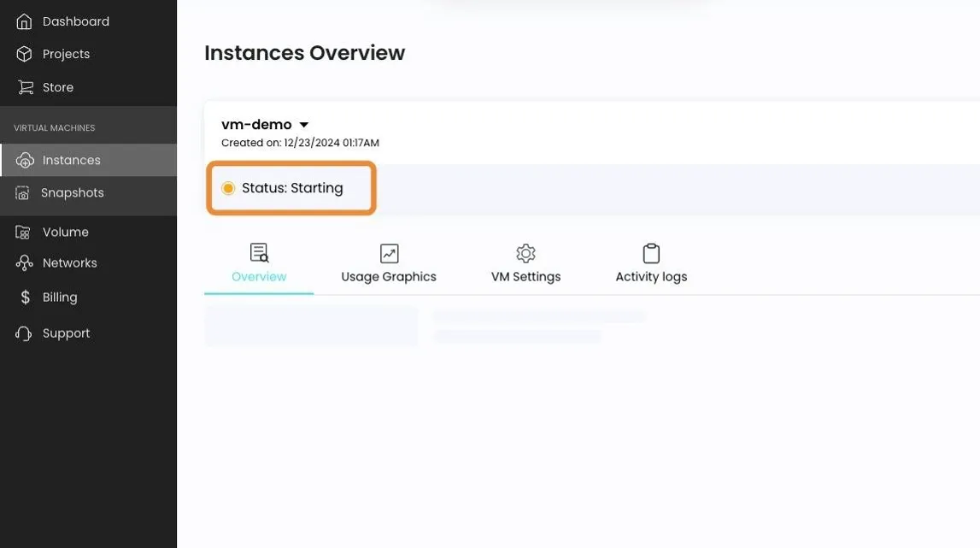Click the Billing dollar icon
The image size is (980, 548).
[x=25, y=298]
